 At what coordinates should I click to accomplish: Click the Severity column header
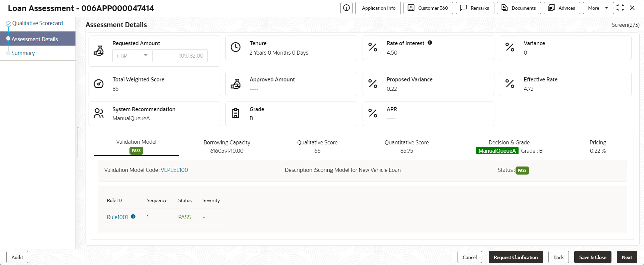[x=211, y=200]
